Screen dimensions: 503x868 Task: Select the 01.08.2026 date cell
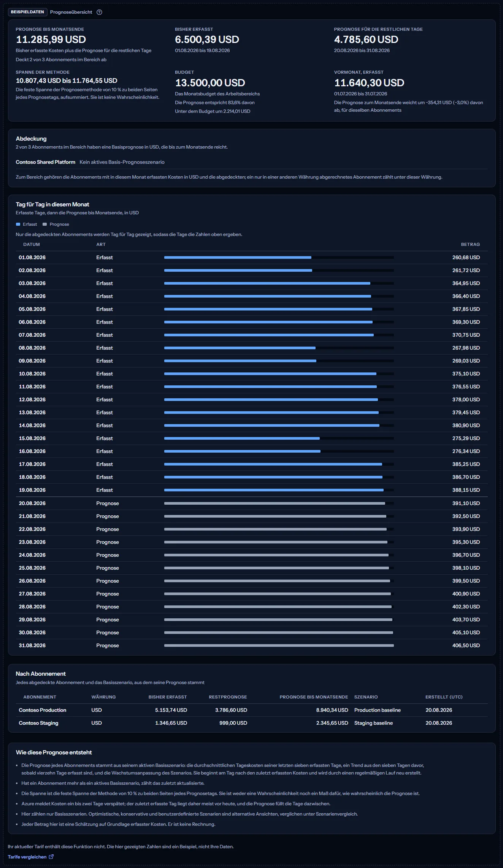coord(32,257)
